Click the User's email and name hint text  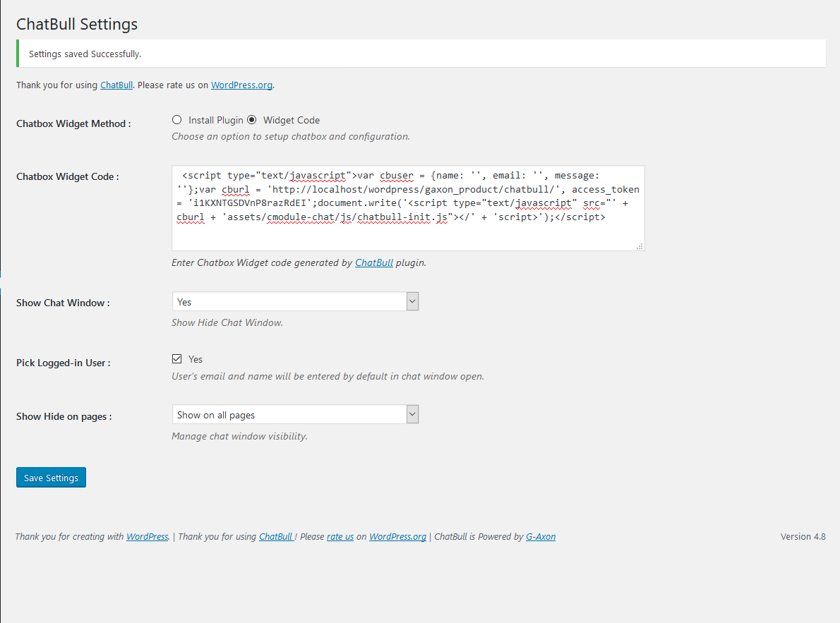[x=328, y=377]
